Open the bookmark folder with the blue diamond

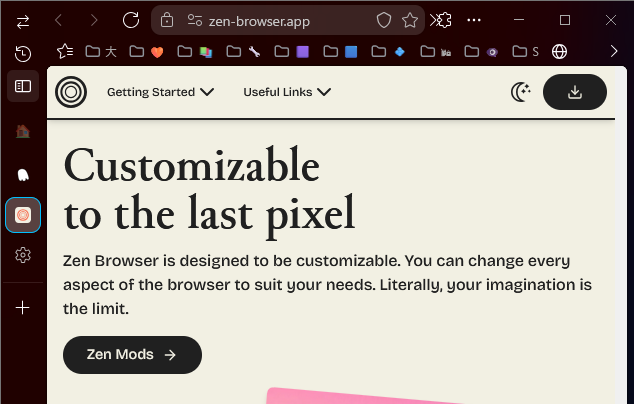click(388, 52)
